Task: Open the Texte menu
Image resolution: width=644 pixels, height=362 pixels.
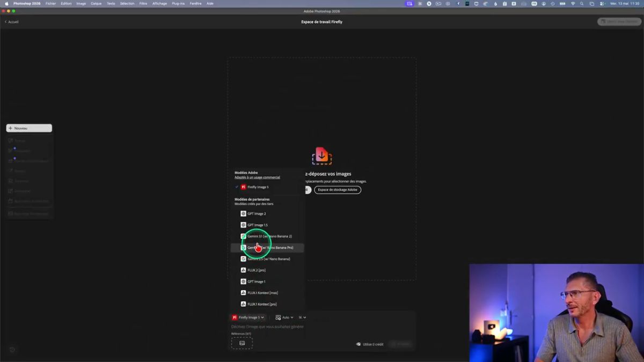Action: [111, 3]
